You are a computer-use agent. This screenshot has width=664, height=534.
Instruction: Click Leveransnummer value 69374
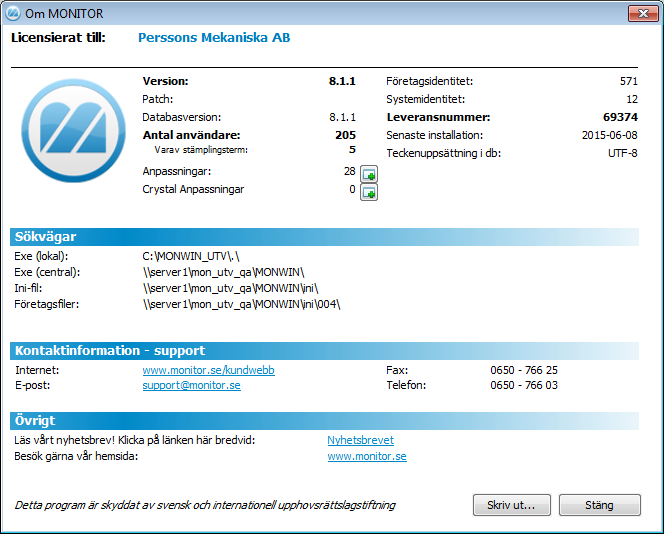coord(620,117)
